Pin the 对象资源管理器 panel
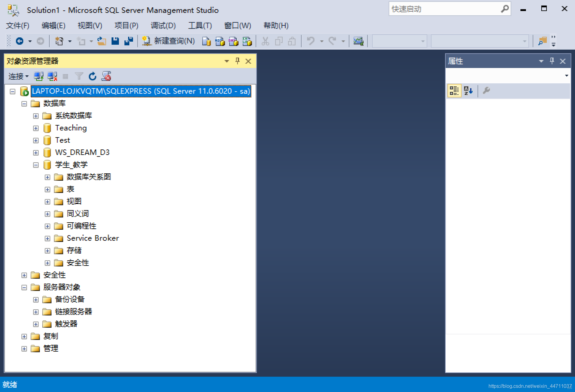 click(238, 61)
